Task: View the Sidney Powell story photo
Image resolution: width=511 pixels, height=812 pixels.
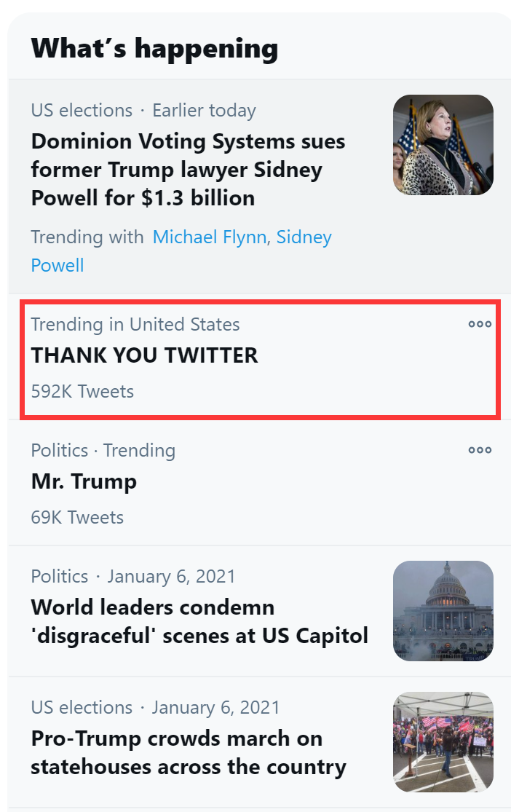Action: [x=443, y=145]
